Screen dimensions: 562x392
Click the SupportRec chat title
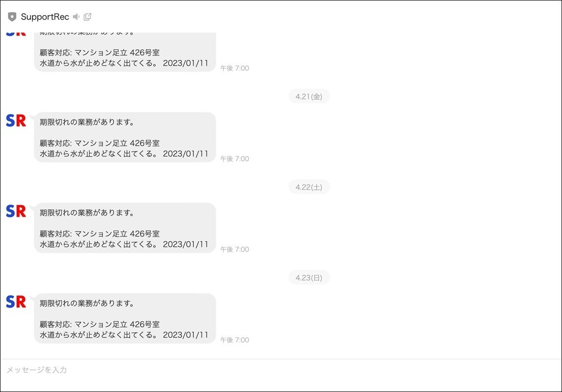click(45, 17)
